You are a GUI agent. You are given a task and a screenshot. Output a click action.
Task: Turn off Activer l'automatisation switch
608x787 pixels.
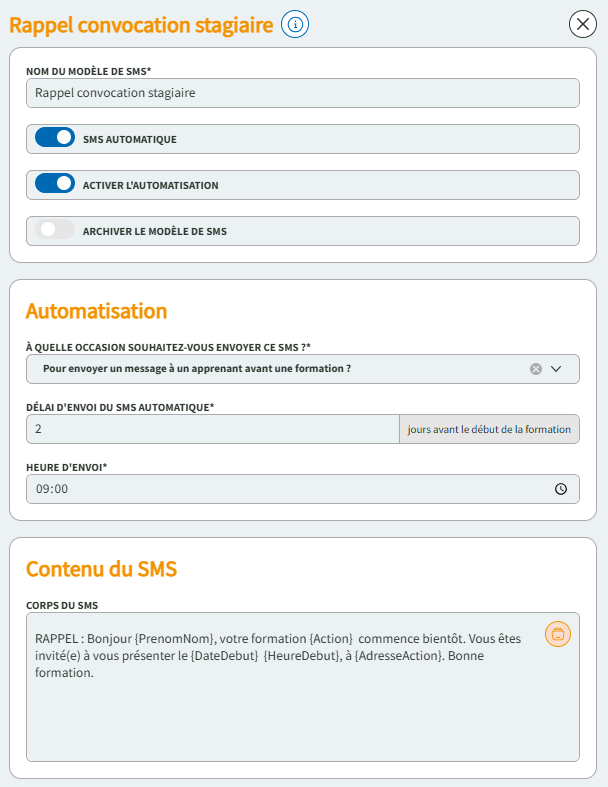pyautogui.click(x=55, y=184)
